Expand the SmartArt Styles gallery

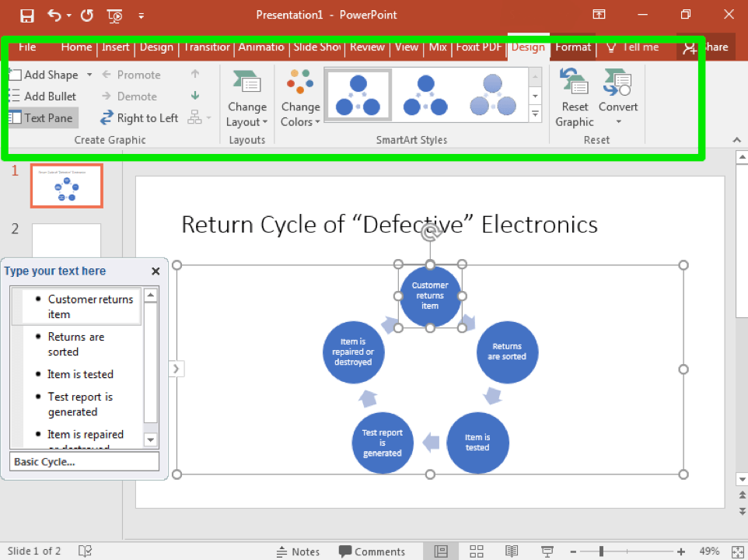tap(535, 114)
